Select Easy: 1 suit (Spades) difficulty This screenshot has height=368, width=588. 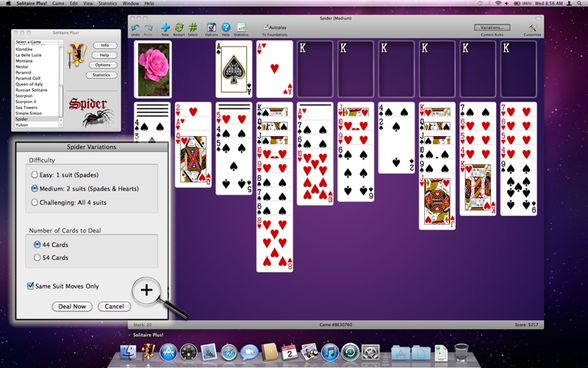[35, 175]
